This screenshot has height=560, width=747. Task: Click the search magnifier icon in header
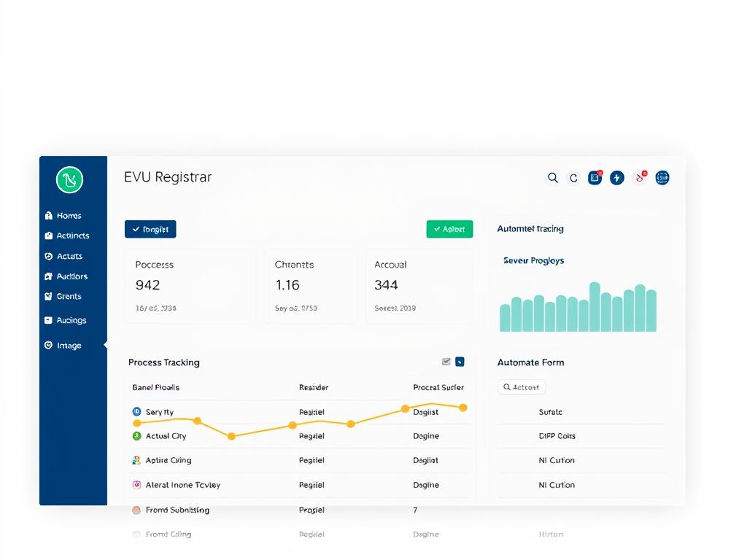click(x=553, y=178)
